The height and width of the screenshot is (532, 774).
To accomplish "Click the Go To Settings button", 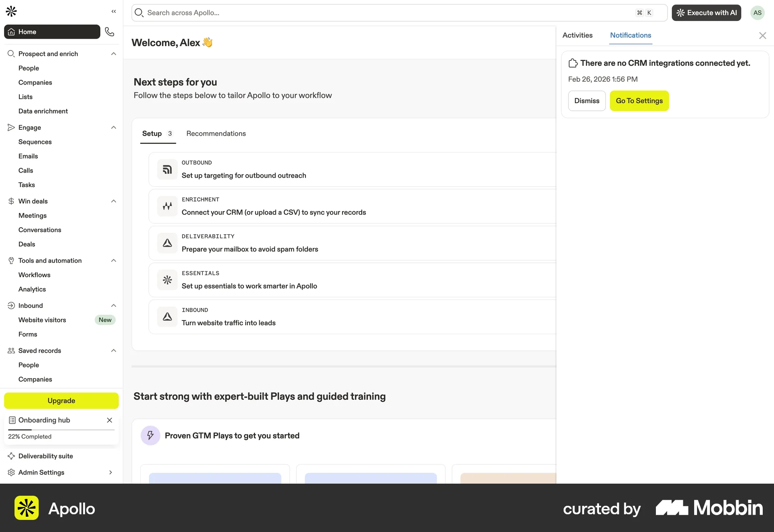I will (639, 101).
